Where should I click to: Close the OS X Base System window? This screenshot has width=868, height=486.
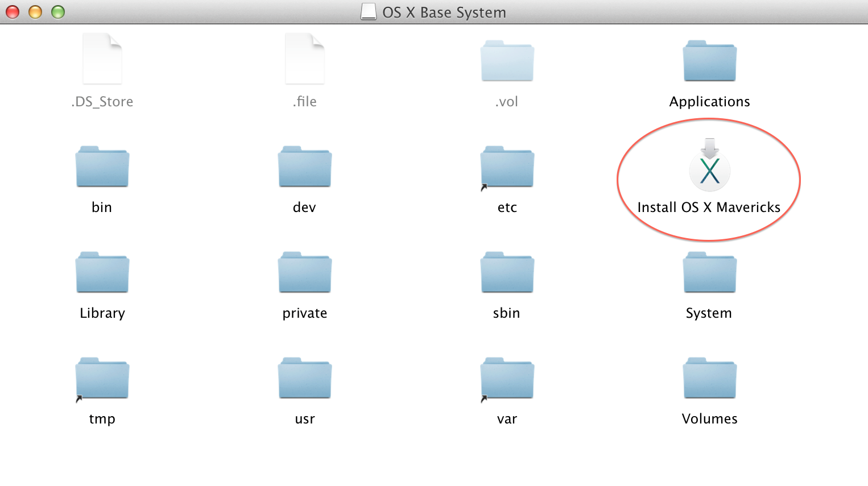tap(13, 12)
